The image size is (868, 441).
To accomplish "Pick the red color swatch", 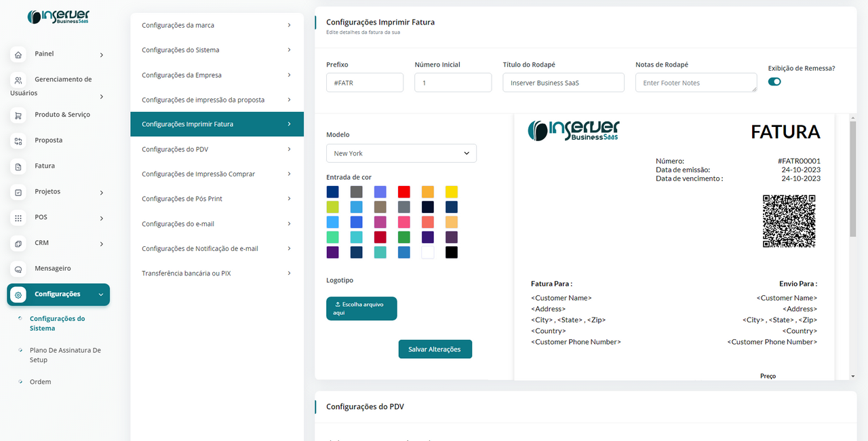I will [403, 192].
